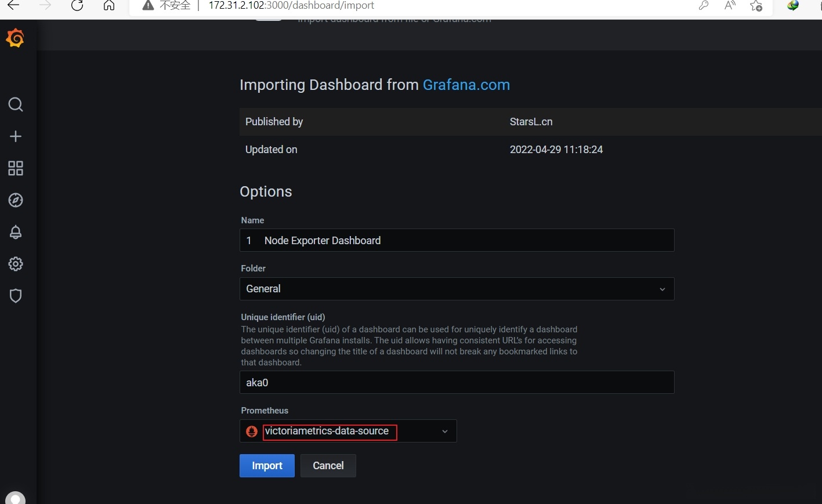822x504 pixels.
Task: Edit the dashboard Name field
Action: pyautogui.click(x=457, y=240)
